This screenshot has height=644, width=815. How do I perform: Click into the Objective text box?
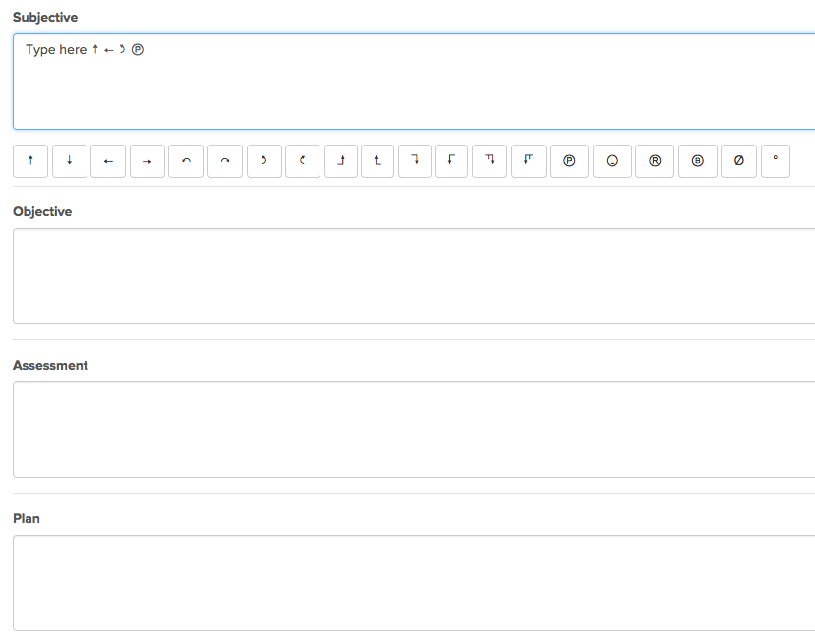(x=413, y=276)
